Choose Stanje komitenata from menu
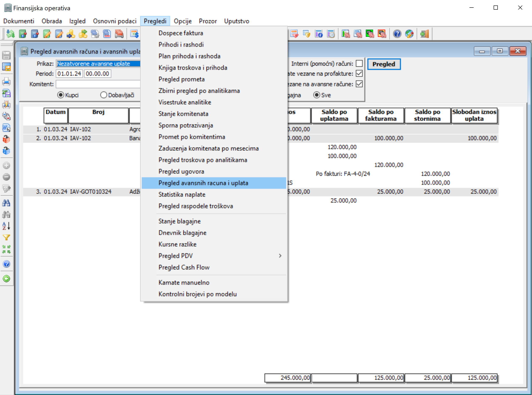The image size is (532, 395). coord(183,114)
